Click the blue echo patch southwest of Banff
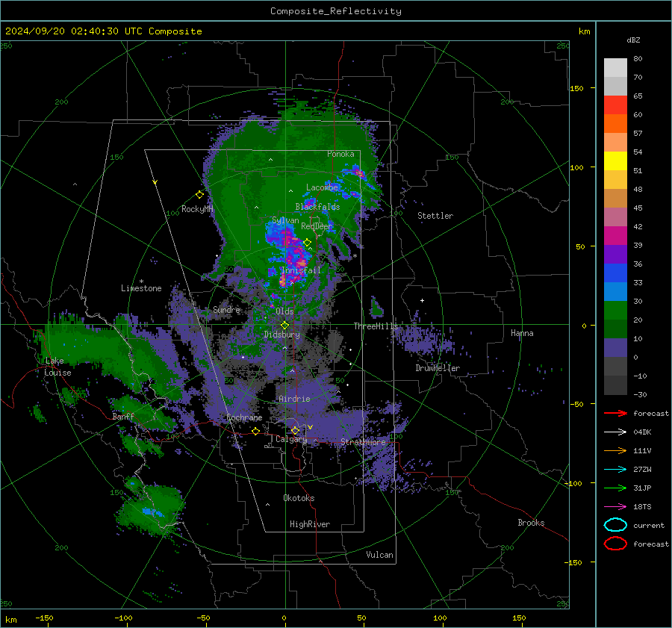The height and width of the screenshot is (628, 672). click(153, 512)
